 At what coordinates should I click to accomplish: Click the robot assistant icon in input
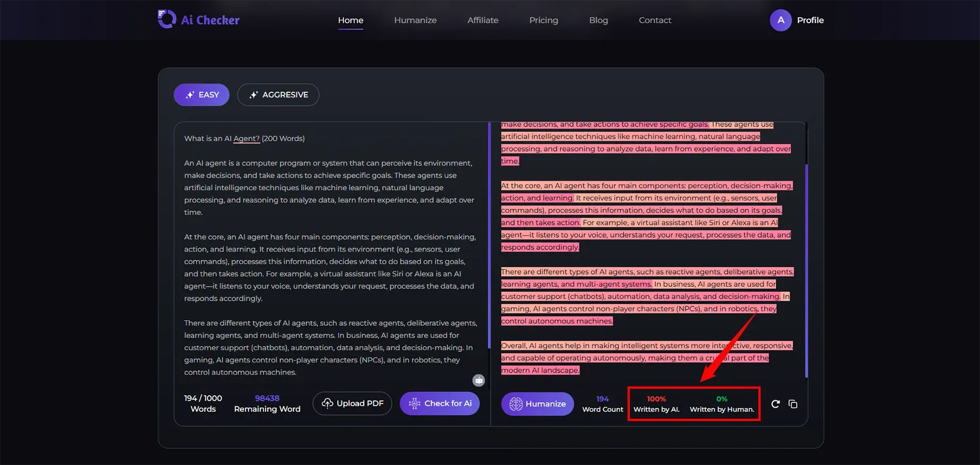(479, 380)
